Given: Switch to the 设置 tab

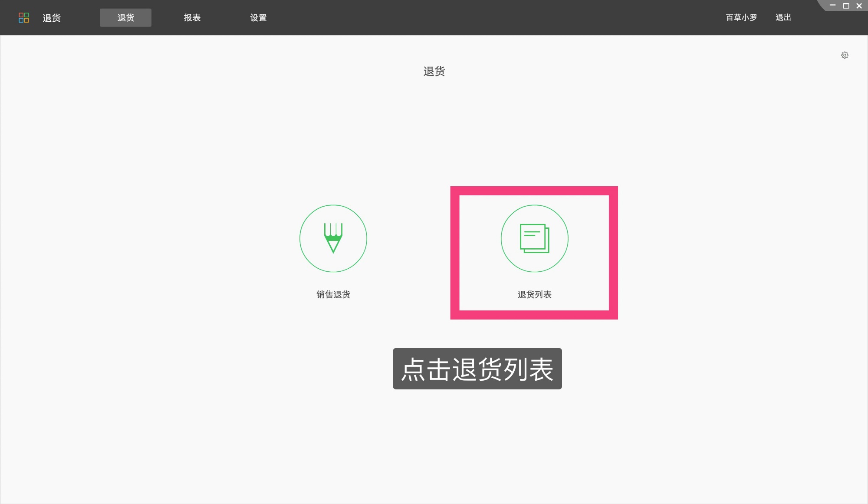Looking at the screenshot, I should (x=258, y=17).
